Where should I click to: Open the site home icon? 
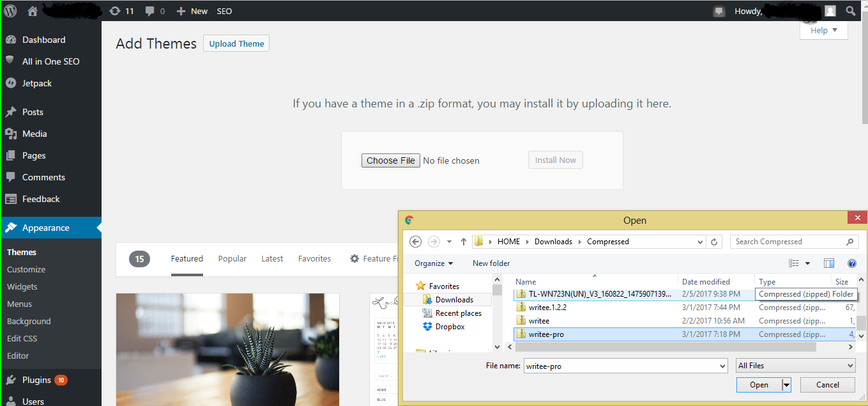(33, 11)
